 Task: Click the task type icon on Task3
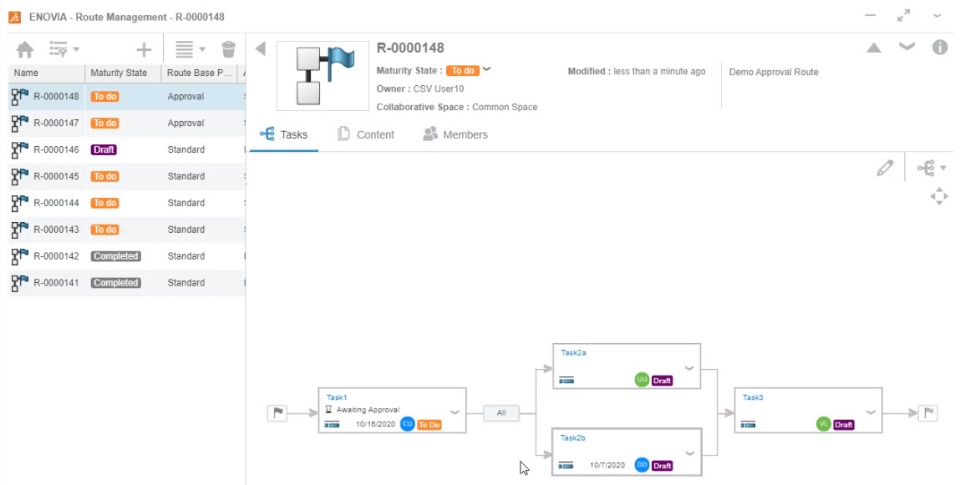pyautogui.click(x=748, y=424)
